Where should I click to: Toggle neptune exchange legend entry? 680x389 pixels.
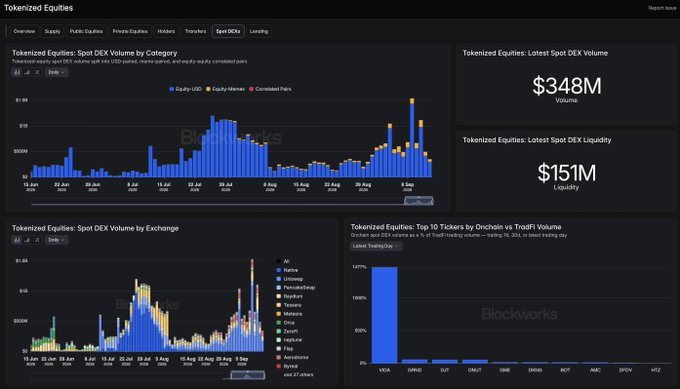[x=289, y=340]
